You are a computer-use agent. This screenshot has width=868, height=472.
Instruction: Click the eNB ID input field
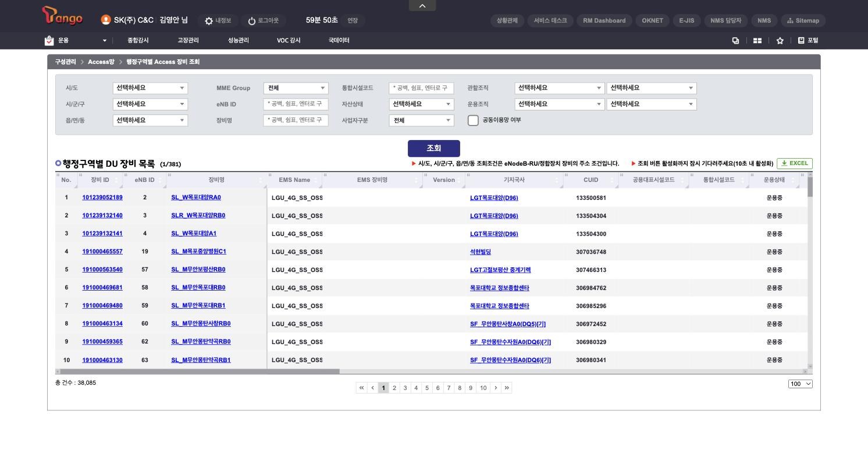tap(296, 104)
